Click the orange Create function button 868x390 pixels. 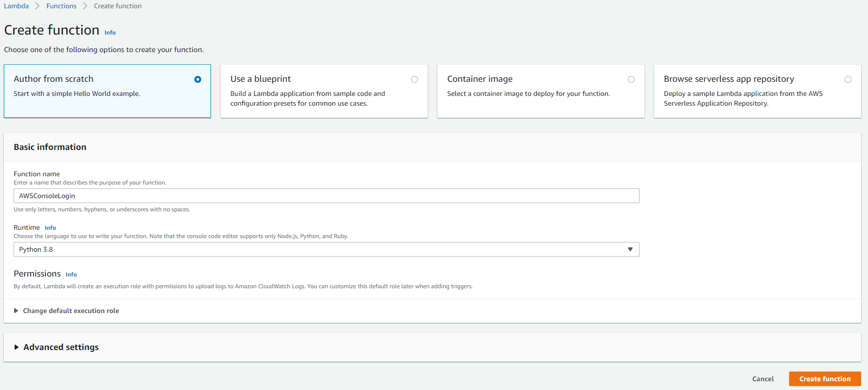(825, 379)
